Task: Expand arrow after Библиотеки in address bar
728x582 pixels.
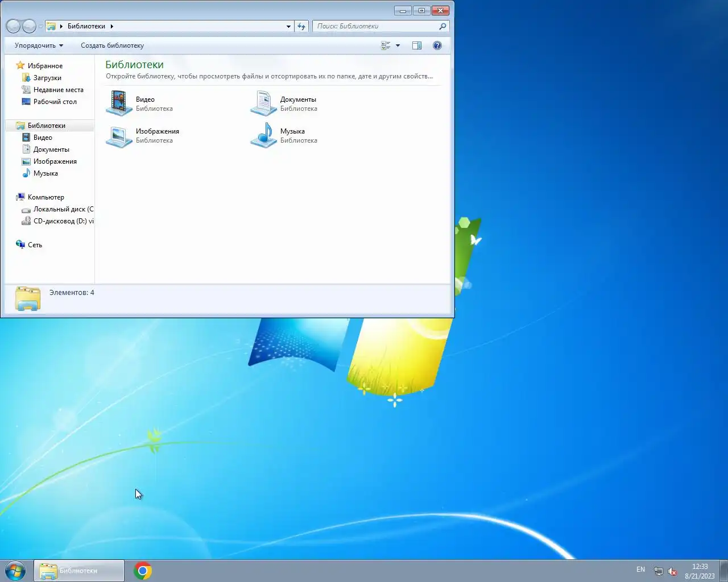Action: coord(111,26)
